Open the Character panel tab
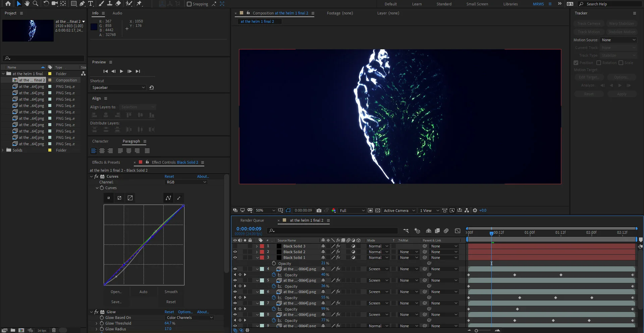644x333 pixels. click(x=100, y=141)
